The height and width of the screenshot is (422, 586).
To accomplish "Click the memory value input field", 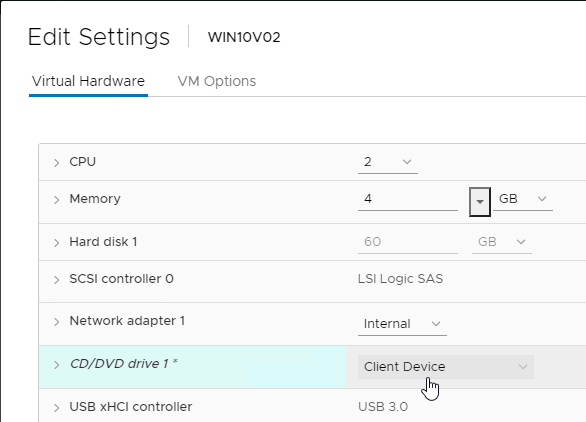I will 408,199.
